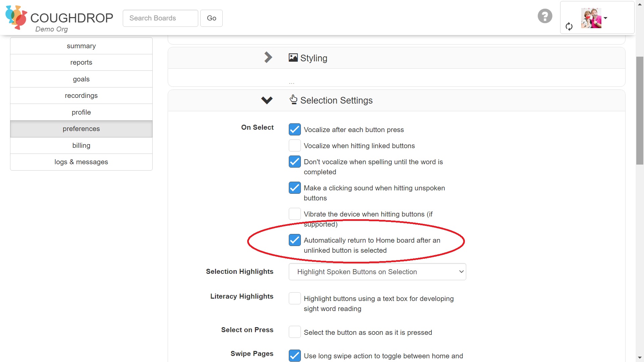Check Select the button as soon as pressed

[x=294, y=332]
